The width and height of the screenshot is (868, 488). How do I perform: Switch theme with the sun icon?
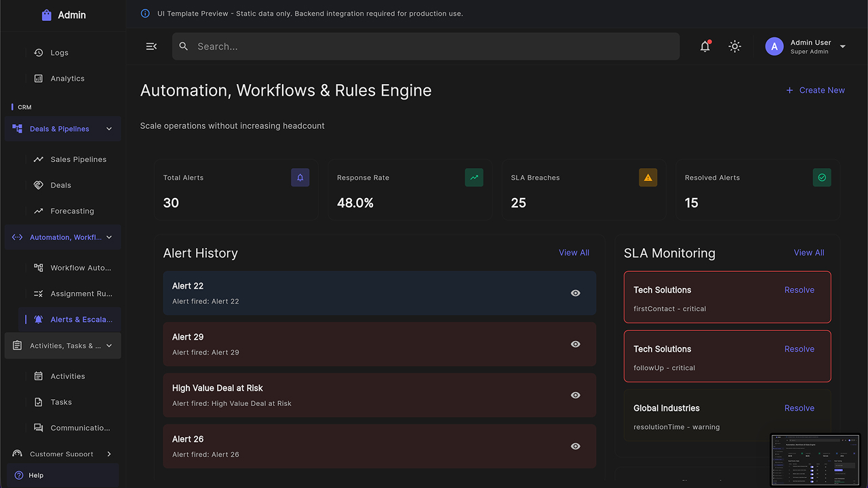pyautogui.click(x=734, y=46)
